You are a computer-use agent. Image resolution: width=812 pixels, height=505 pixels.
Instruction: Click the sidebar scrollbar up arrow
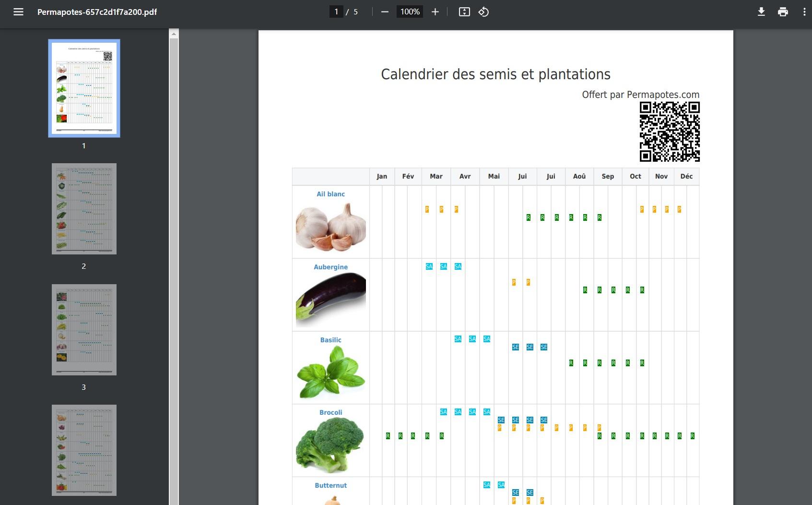point(174,34)
